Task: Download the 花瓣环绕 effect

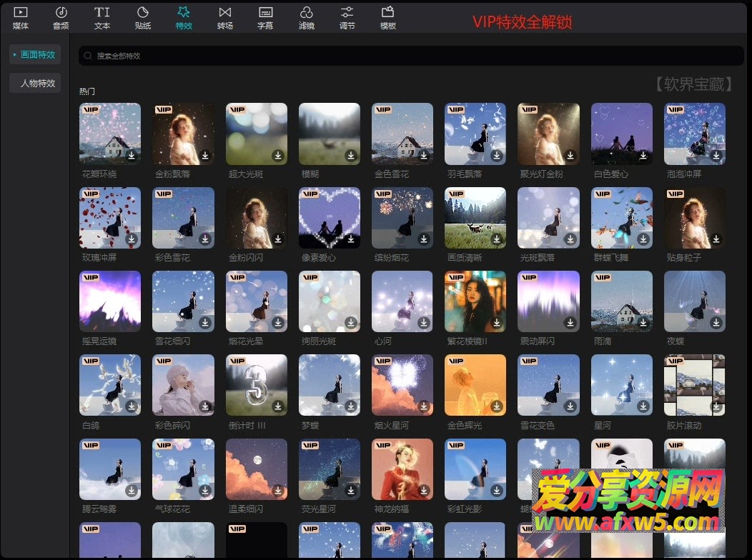Action: (132, 156)
